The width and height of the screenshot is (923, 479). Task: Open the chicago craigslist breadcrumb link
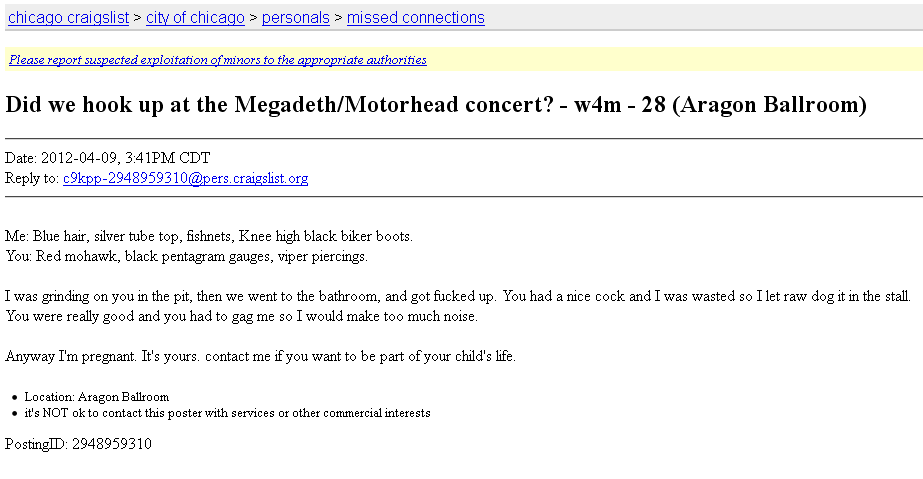pyautogui.click(x=68, y=18)
